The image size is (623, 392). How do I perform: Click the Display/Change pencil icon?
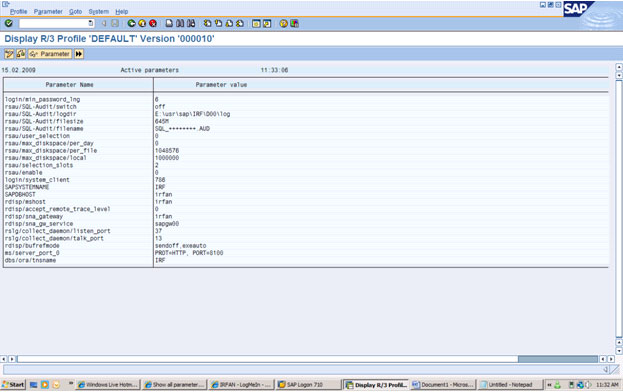(x=9, y=54)
